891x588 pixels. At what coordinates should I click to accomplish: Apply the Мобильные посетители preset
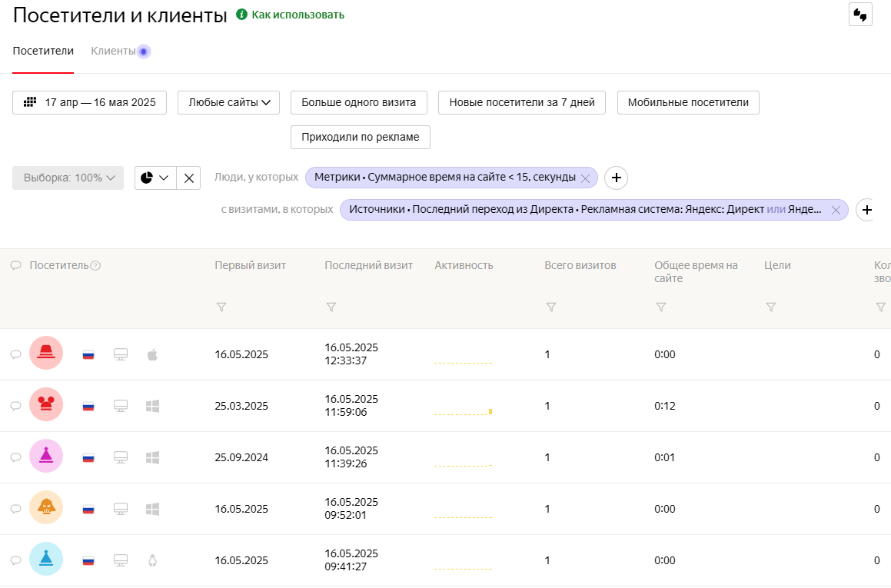pos(688,102)
